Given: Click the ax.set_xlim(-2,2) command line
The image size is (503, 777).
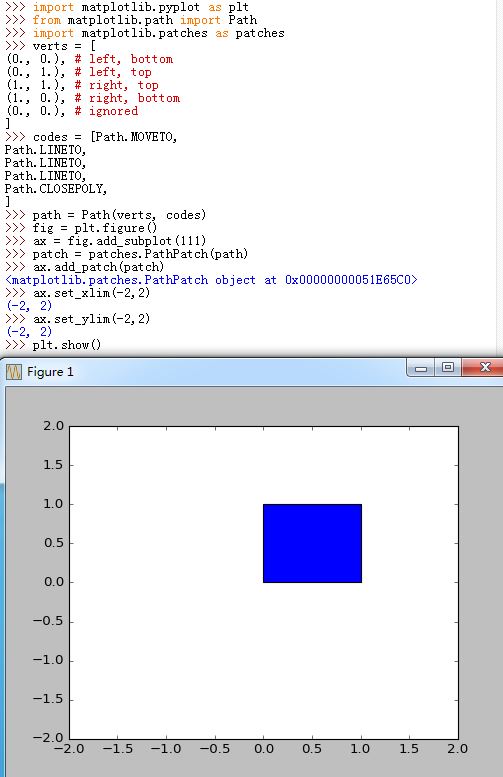Looking at the screenshot, I should [77, 293].
